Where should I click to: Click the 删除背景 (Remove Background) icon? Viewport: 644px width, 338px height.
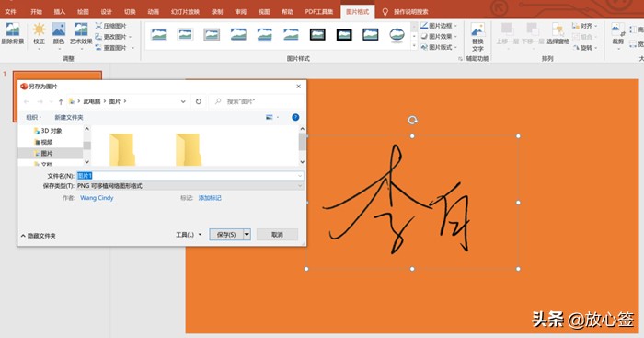tap(12, 33)
